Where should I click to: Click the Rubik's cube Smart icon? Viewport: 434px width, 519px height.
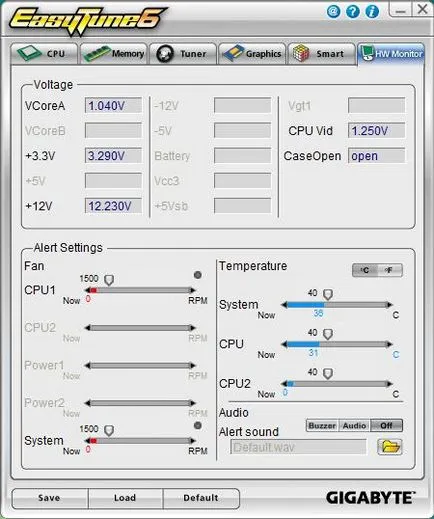(x=301, y=53)
